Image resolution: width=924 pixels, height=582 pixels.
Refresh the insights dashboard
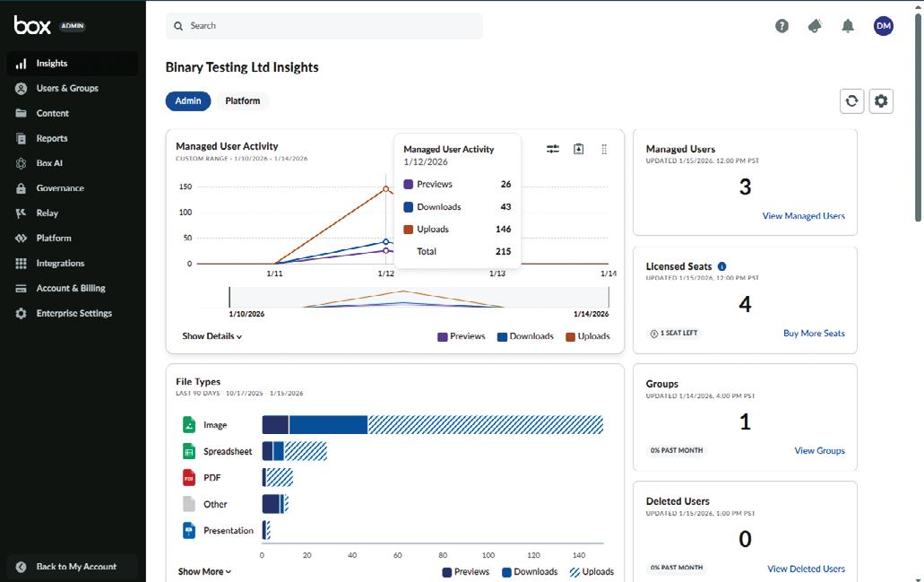pyautogui.click(x=851, y=101)
